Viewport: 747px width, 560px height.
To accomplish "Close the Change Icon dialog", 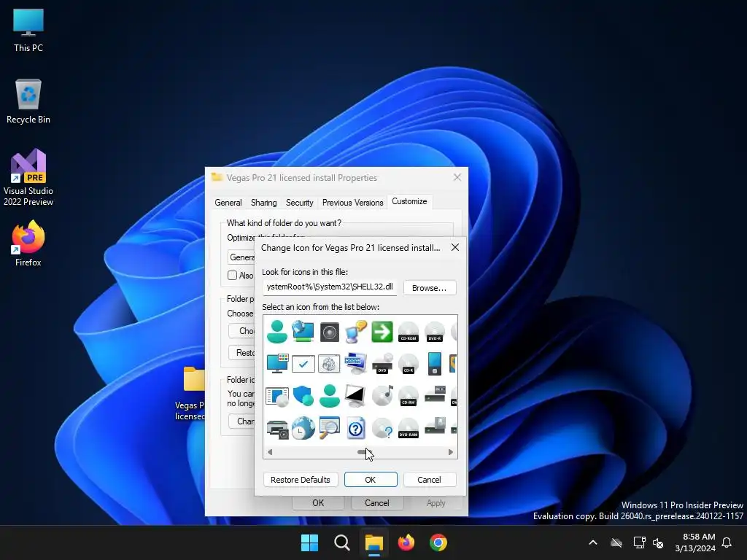I will pyautogui.click(x=455, y=247).
